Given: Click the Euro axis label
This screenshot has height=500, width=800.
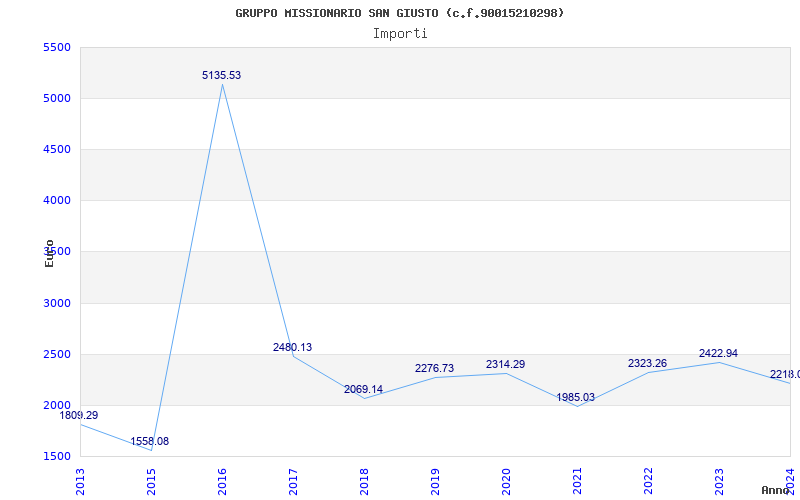Looking at the screenshot, I should [x=49, y=254].
